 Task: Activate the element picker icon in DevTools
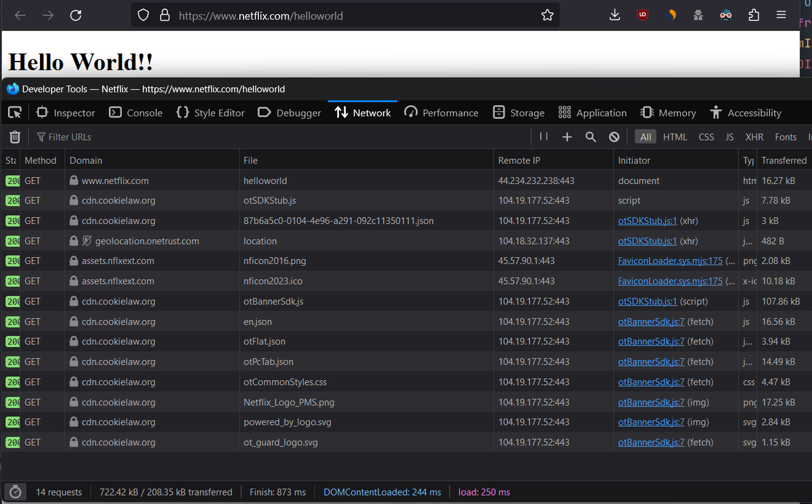[15, 112]
